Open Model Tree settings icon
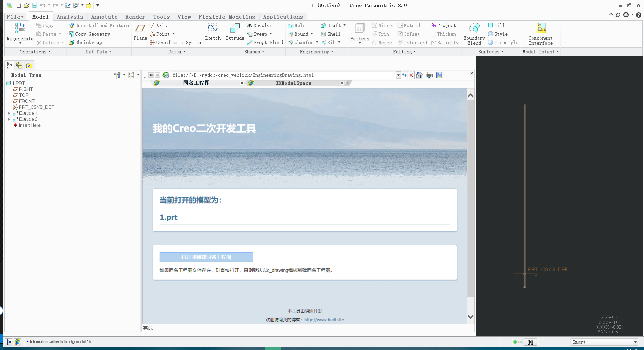This screenshot has width=644, height=350. coord(117,75)
